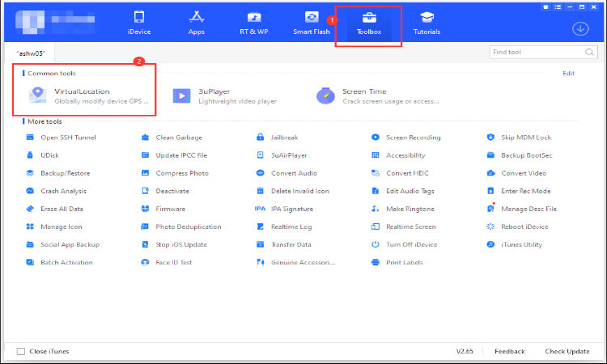The height and width of the screenshot is (364, 607).
Task: Open Skip MDM Lock
Action: 519,138
